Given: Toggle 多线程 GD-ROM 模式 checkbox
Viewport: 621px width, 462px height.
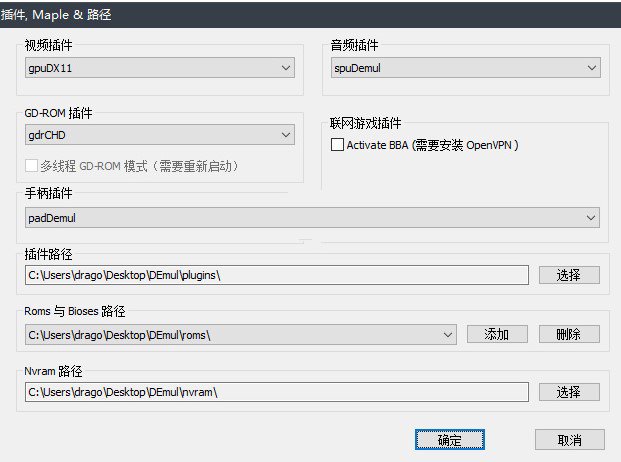Looking at the screenshot, I should [x=31, y=165].
